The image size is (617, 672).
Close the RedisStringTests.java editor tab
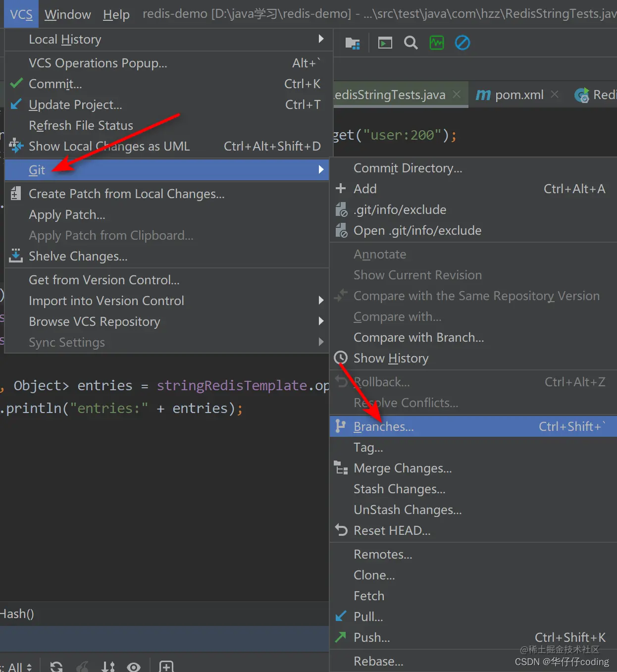tap(457, 94)
